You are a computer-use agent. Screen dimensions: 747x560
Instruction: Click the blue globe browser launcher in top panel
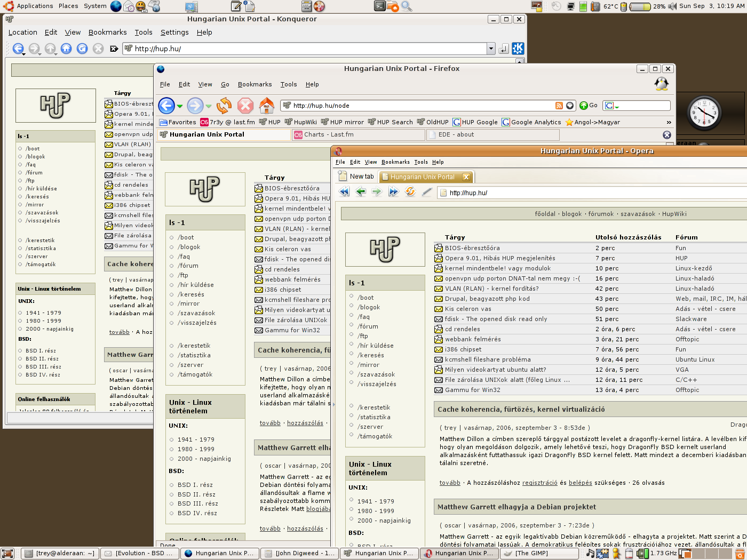pyautogui.click(x=116, y=6)
